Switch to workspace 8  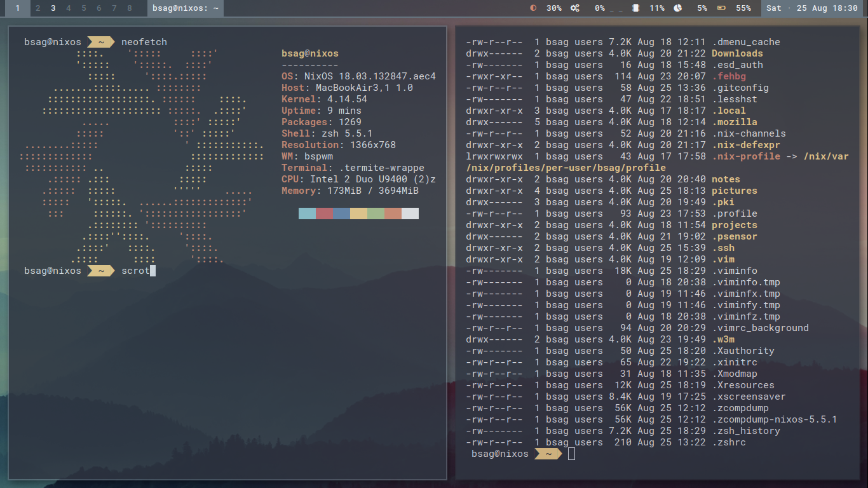click(130, 8)
